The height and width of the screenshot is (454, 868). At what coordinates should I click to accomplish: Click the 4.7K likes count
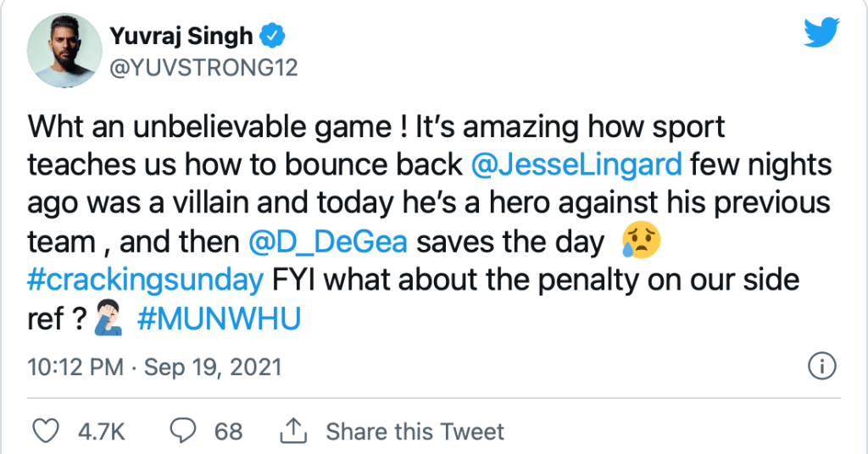click(102, 431)
